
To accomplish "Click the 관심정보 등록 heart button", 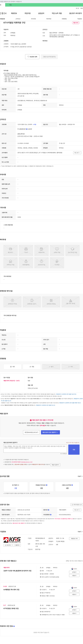I will (32, 57).
